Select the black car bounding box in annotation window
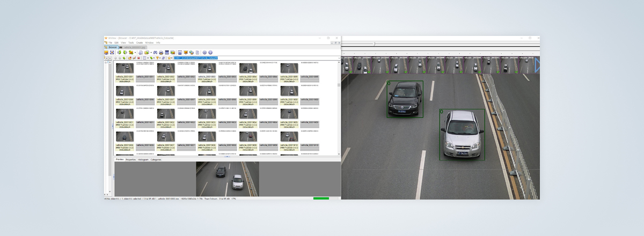 click(405, 99)
